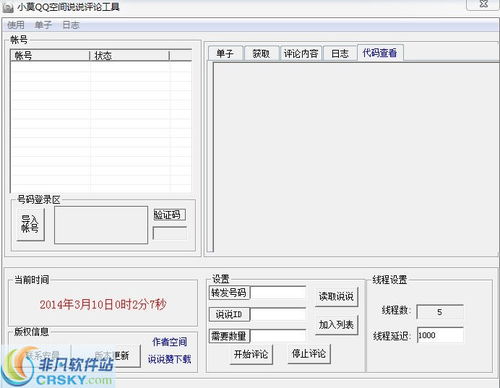Click the 线程延迟 field showing 1000

(x=440, y=335)
